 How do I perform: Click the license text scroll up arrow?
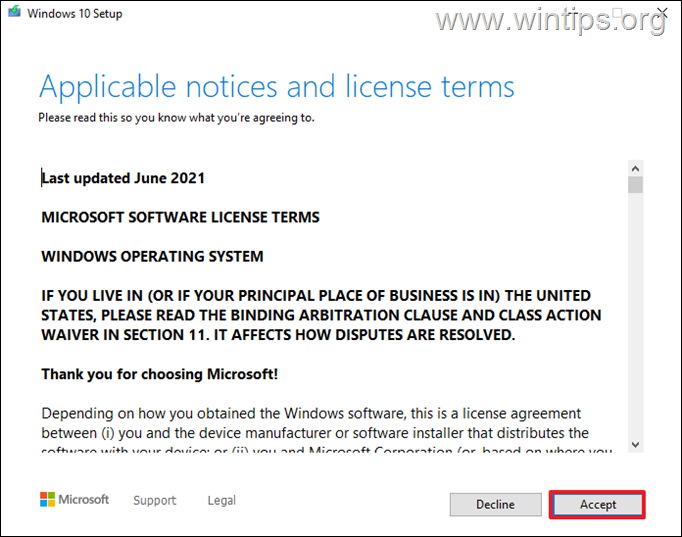click(x=635, y=167)
